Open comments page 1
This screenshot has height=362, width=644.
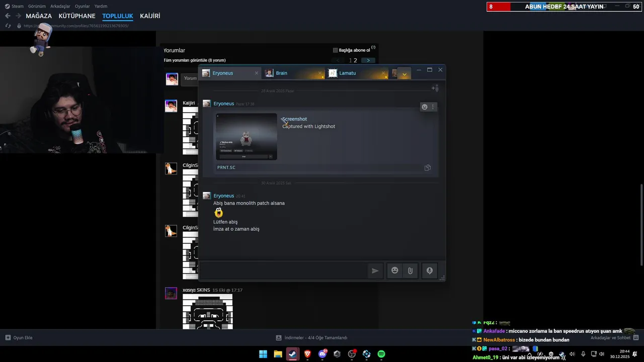(x=350, y=60)
